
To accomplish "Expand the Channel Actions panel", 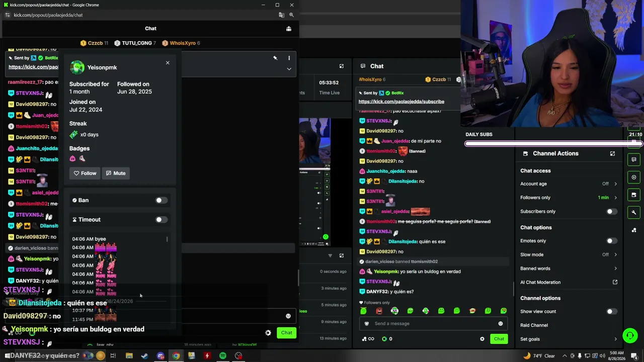I will tap(612, 153).
